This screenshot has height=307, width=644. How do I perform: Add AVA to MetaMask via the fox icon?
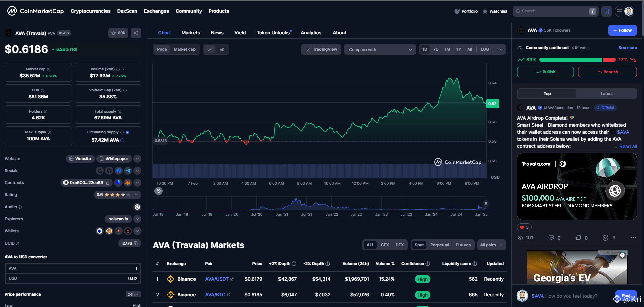[127, 182]
